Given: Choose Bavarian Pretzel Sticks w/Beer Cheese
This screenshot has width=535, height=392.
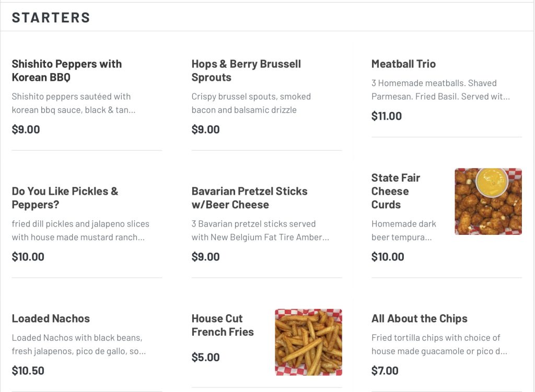Looking at the screenshot, I should [x=249, y=198].
